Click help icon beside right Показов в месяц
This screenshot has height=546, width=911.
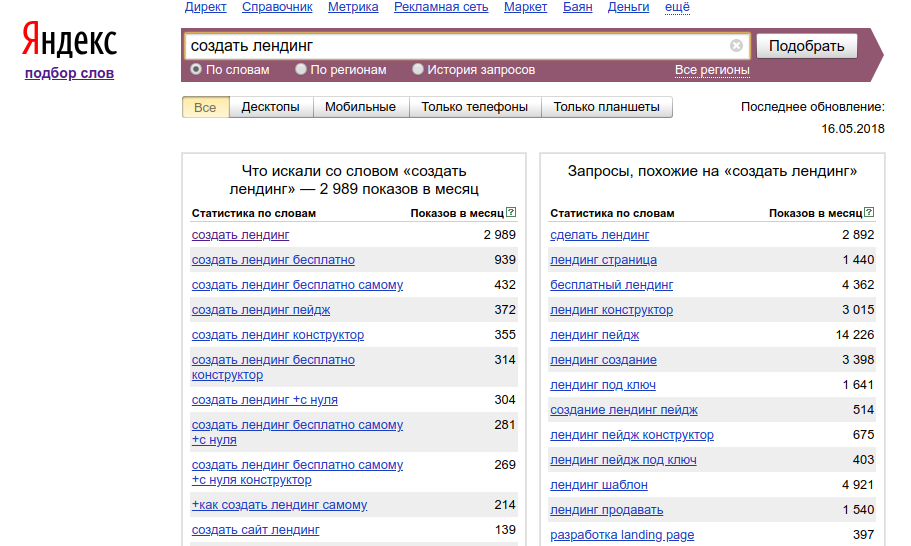point(869,213)
